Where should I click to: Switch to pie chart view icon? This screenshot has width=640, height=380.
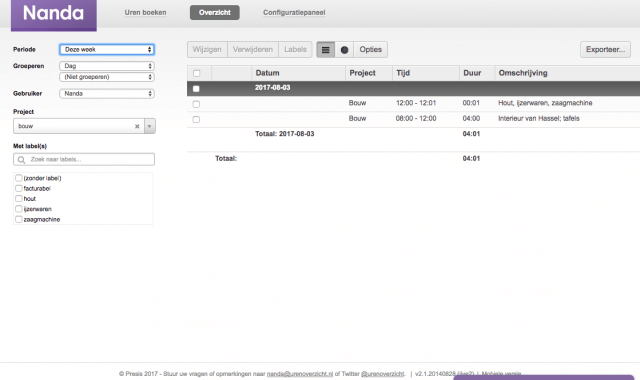[344, 50]
